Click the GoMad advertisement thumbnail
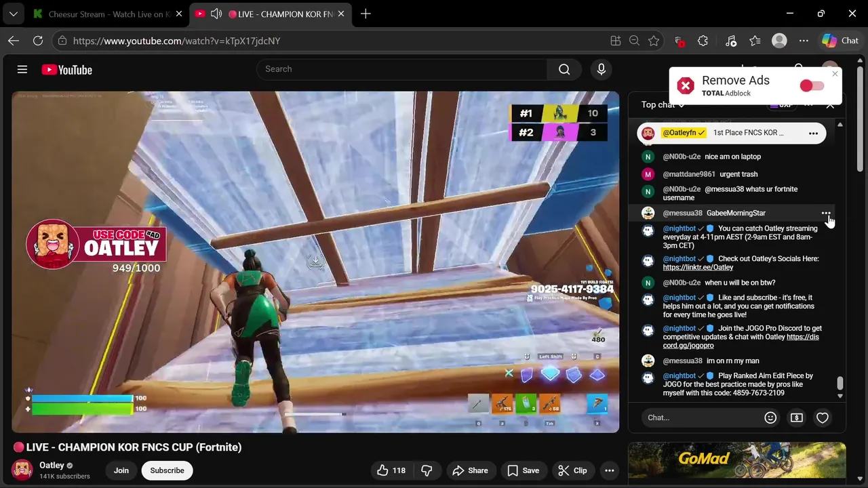Viewport: 868px width, 488px height. [737, 460]
